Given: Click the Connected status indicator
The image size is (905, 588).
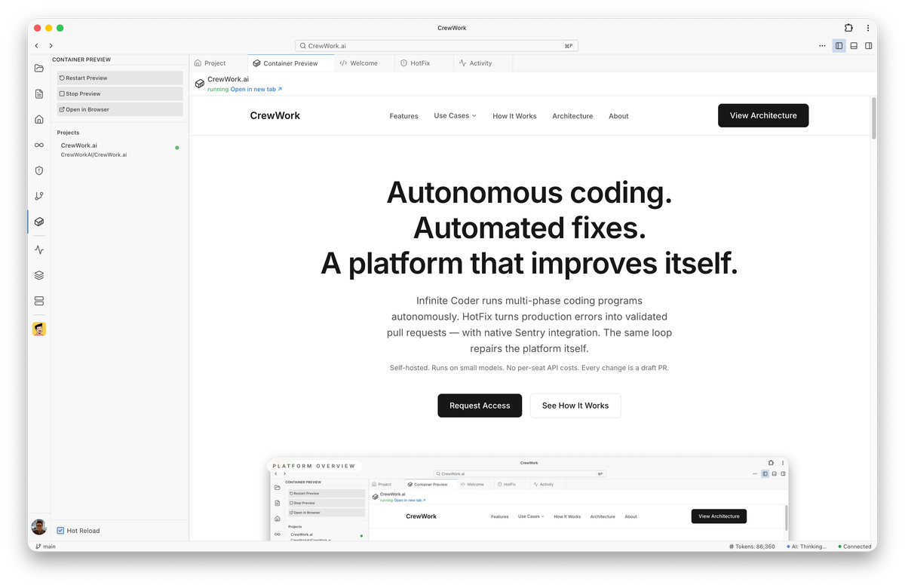Looking at the screenshot, I should tap(854, 547).
